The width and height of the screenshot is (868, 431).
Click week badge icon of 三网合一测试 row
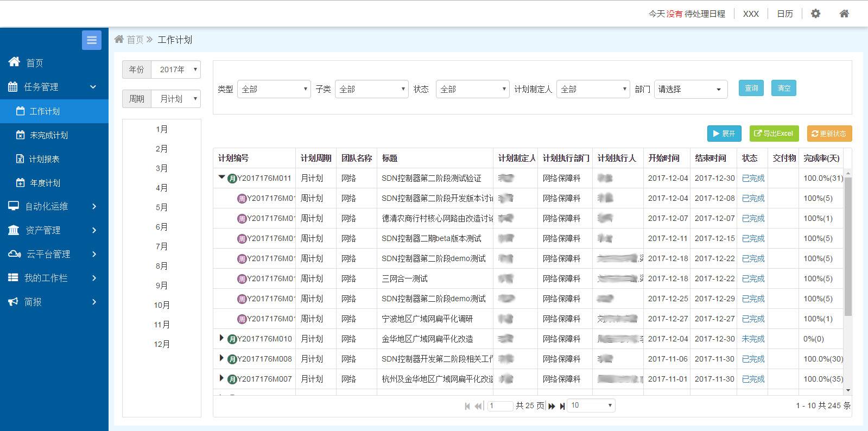tap(242, 278)
